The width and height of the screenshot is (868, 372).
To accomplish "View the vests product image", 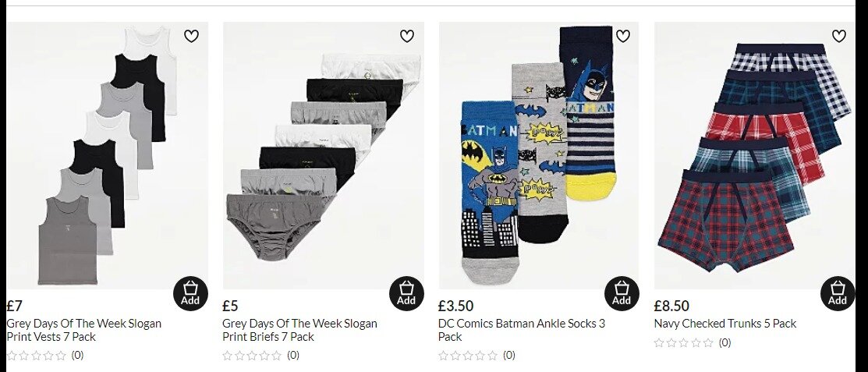I will (x=108, y=155).
